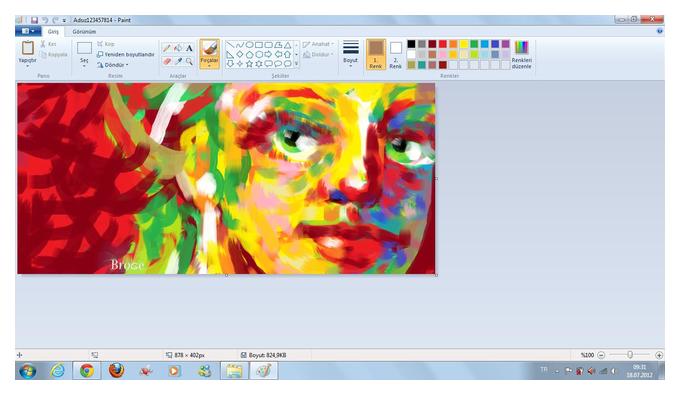Click the Undo icon in title bar
The height and width of the screenshot is (395, 680).
click(x=45, y=20)
